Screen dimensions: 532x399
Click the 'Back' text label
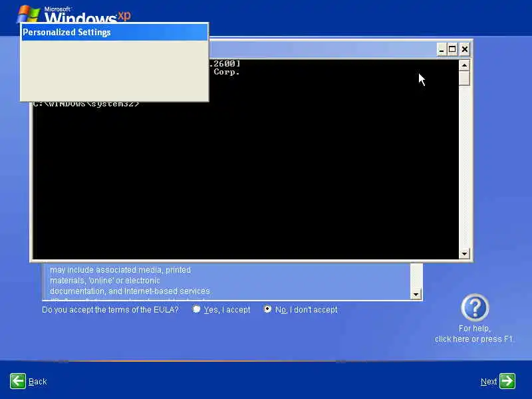38,382
